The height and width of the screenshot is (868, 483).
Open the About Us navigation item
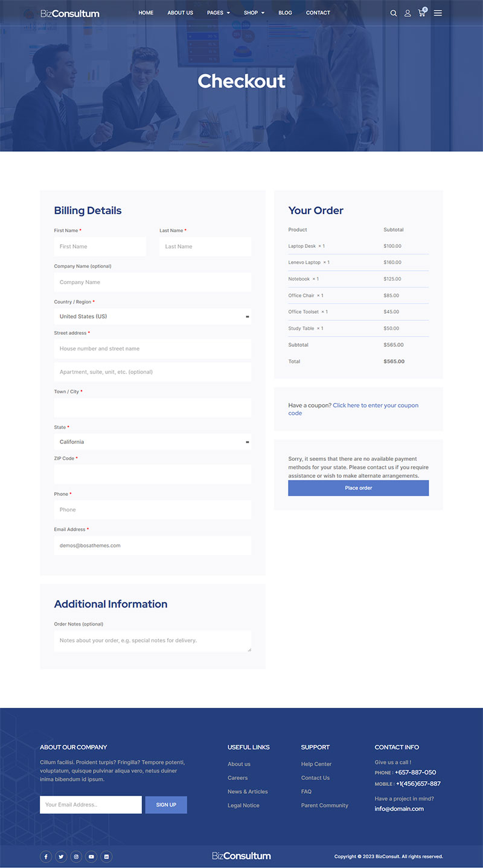(x=180, y=13)
